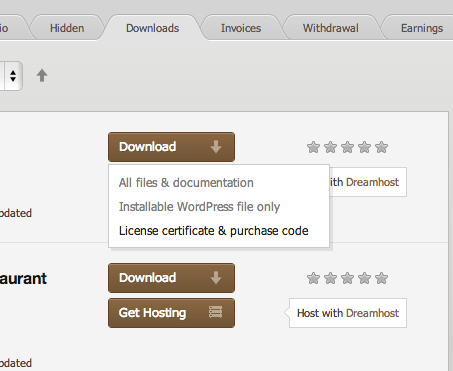View the Earnings tab
Image resolution: width=453 pixels, height=371 pixels.
coord(422,28)
